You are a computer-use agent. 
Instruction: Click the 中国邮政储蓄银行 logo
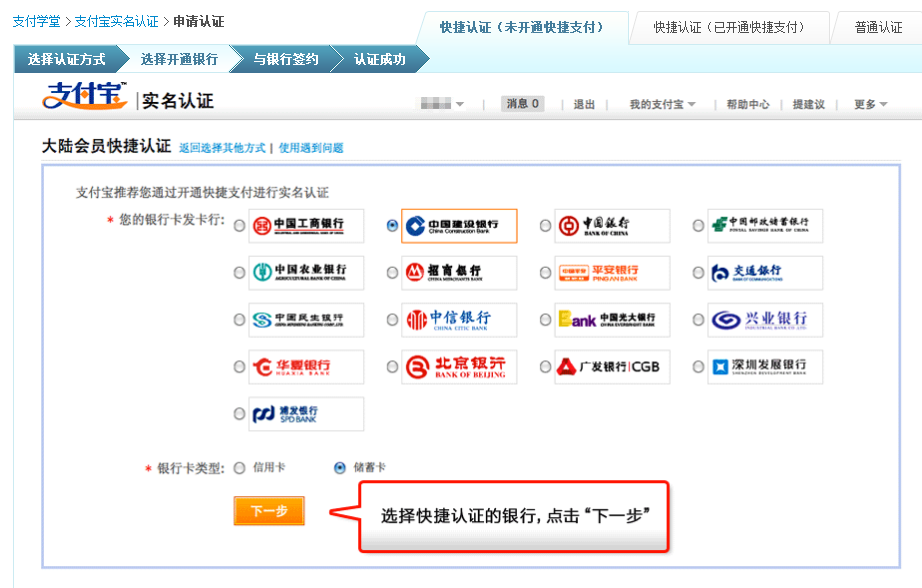(x=765, y=226)
